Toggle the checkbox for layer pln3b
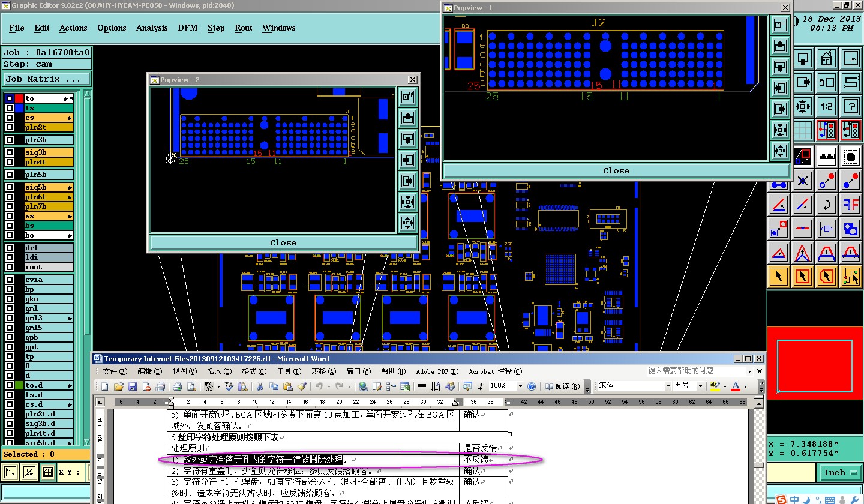This screenshot has height=504, width=864. pyautogui.click(x=10, y=140)
